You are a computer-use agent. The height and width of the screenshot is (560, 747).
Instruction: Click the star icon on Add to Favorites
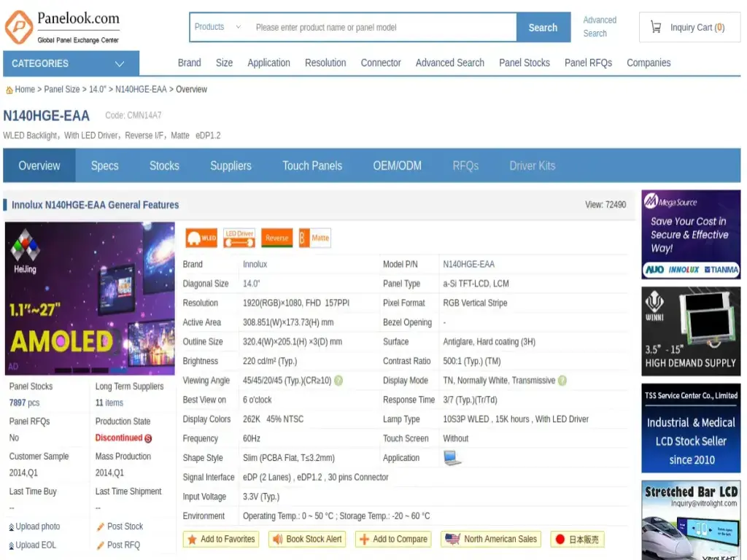pos(192,540)
